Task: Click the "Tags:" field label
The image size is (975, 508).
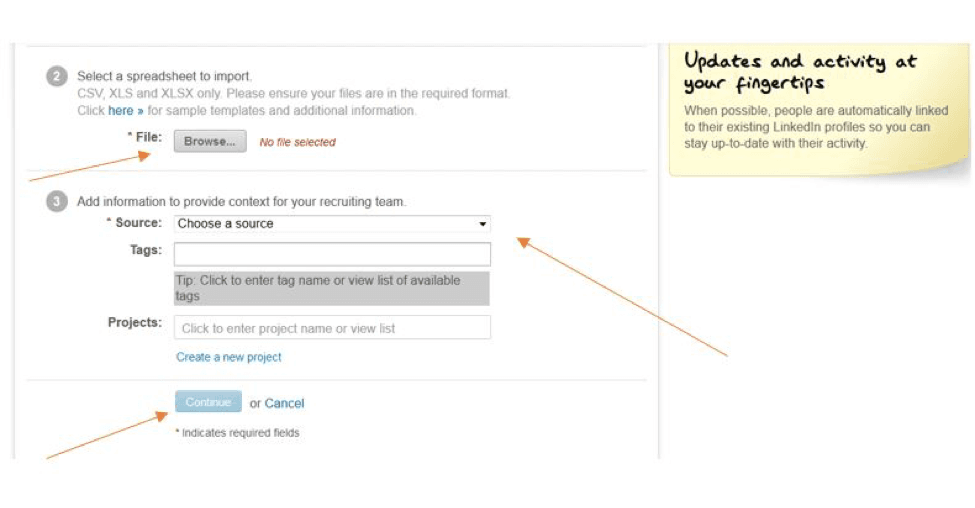Action: point(146,250)
